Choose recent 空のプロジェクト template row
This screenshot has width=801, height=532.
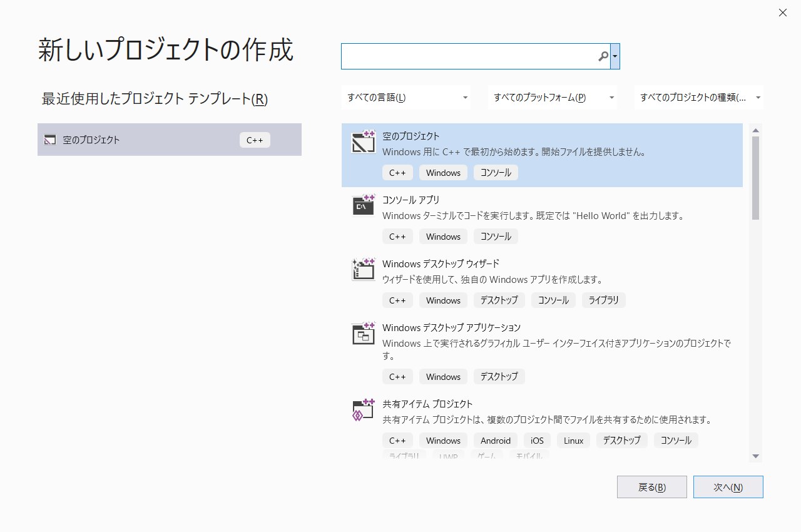click(170, 140)
